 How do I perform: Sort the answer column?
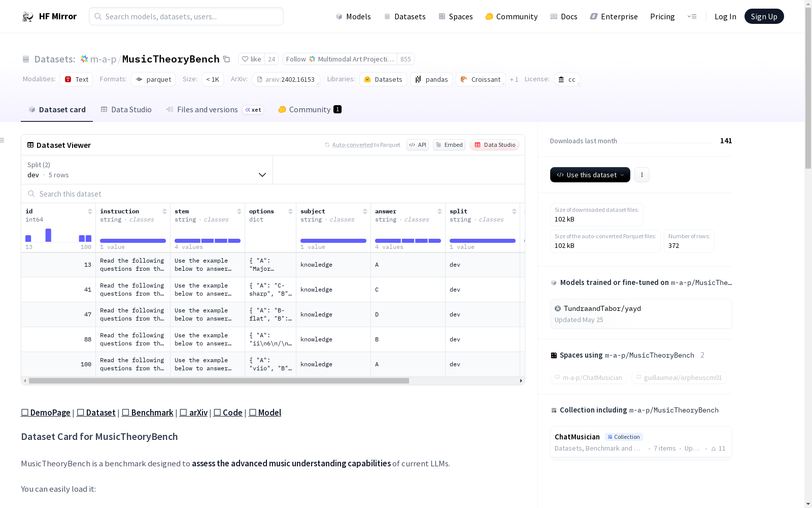tap(439, 211)
